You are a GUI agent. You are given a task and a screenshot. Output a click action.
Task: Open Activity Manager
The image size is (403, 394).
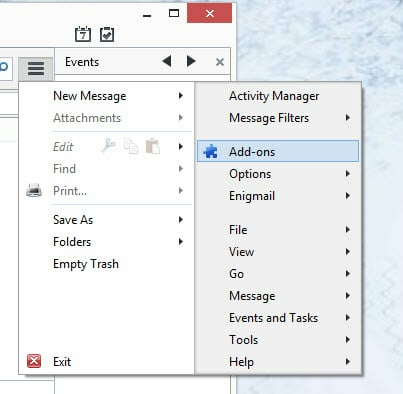pos(278,96)
